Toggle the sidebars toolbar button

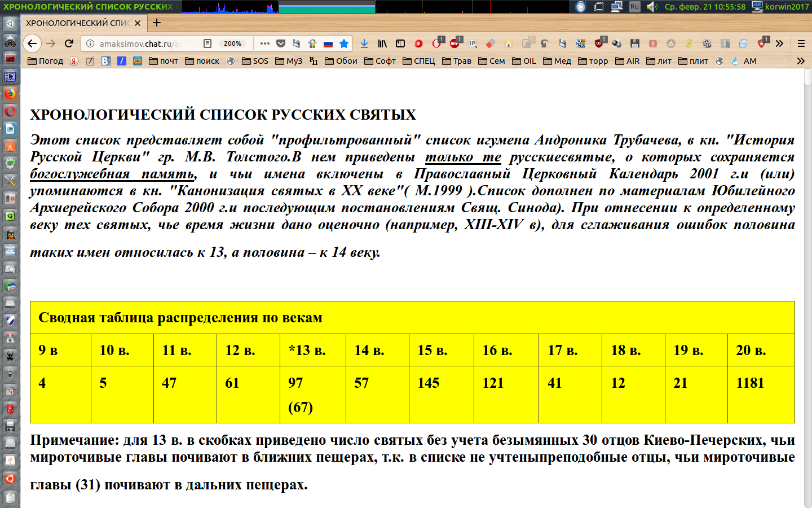(400, 43)
